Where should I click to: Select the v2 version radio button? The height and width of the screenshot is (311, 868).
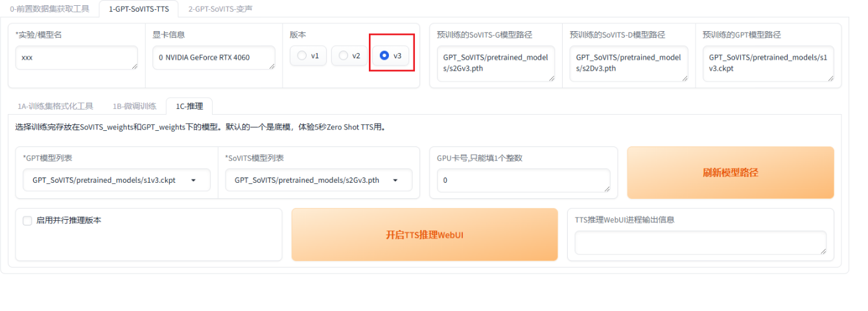(344, 56)
